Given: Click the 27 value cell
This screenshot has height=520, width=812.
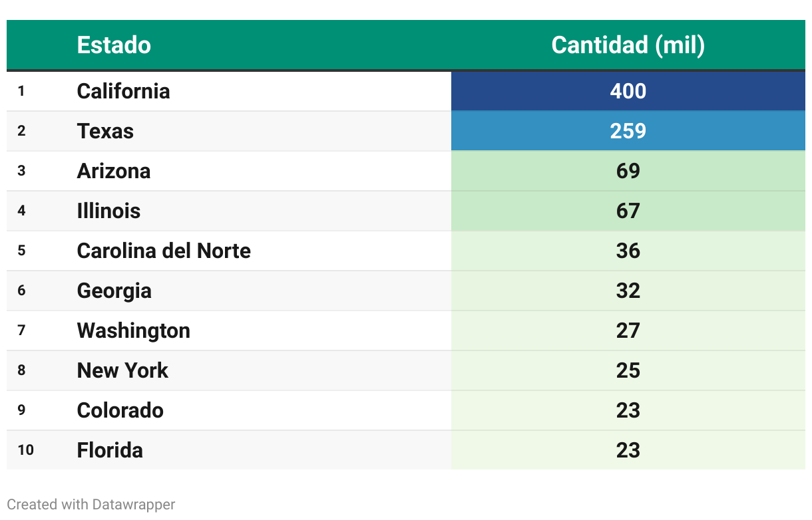Looking at the screenshot, I should tap(628, 330).
